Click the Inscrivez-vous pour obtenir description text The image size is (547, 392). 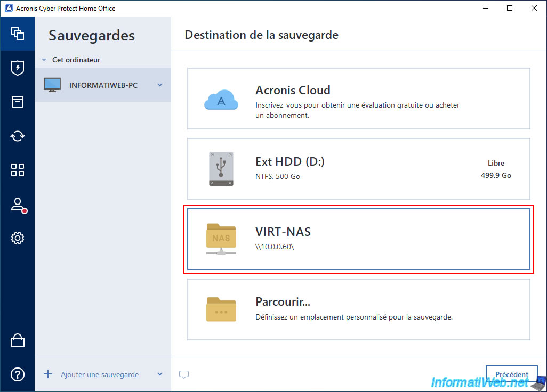coord(358,110)
